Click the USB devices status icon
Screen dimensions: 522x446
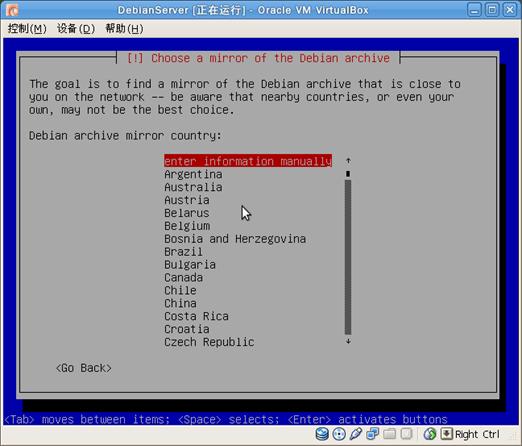pos(356,434)
